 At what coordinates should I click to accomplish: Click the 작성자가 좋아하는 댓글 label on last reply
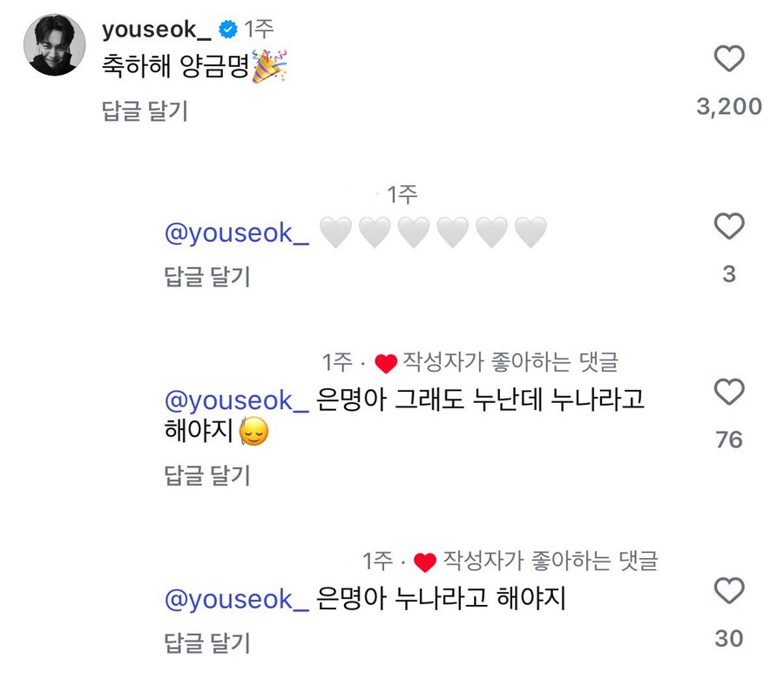550,561
